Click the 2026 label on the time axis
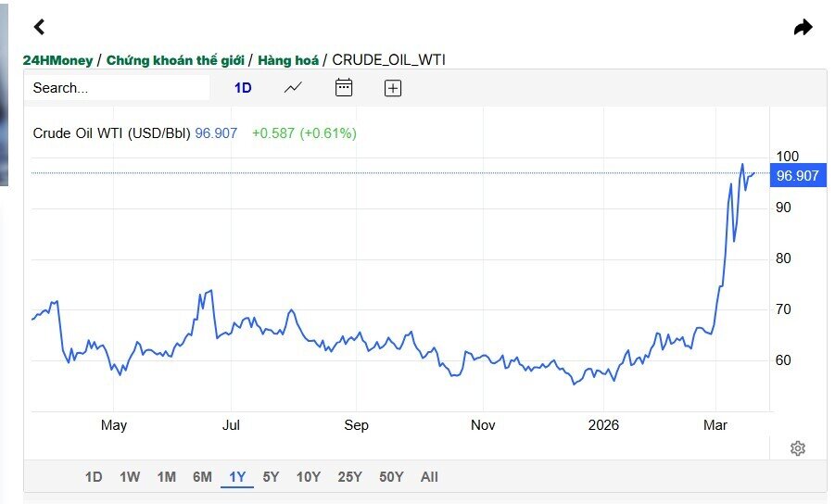835x504 pixels. click(x=603, y=424)
